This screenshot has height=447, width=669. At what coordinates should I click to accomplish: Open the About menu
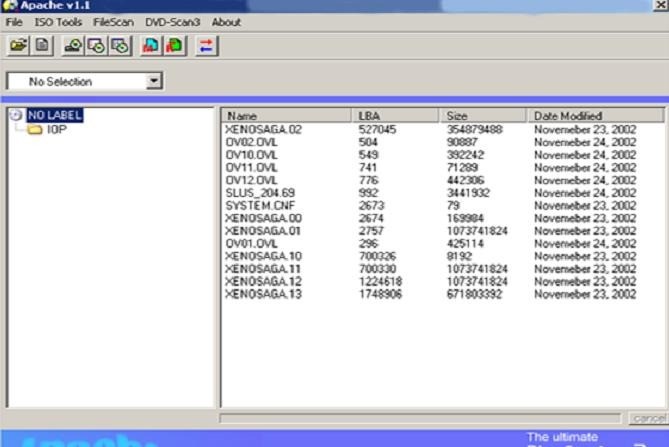click(x=226, y=22)
